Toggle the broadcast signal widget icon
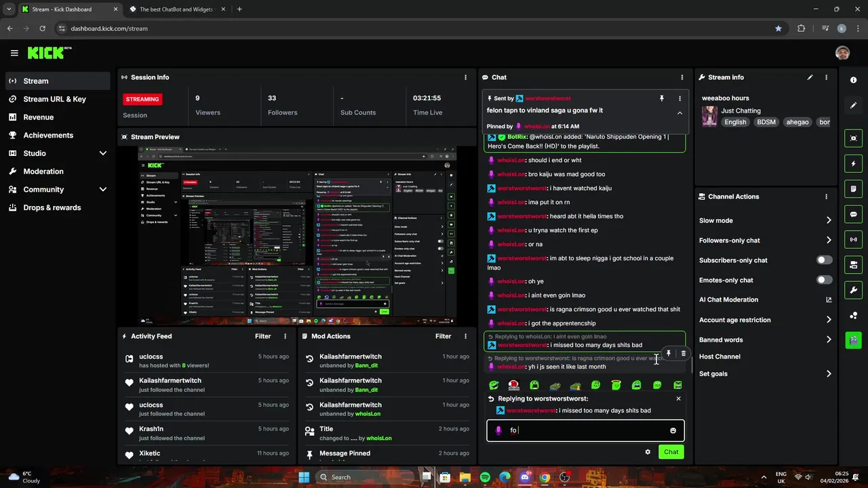This screenshot has height=488, width=868. [x=853, y=239]
